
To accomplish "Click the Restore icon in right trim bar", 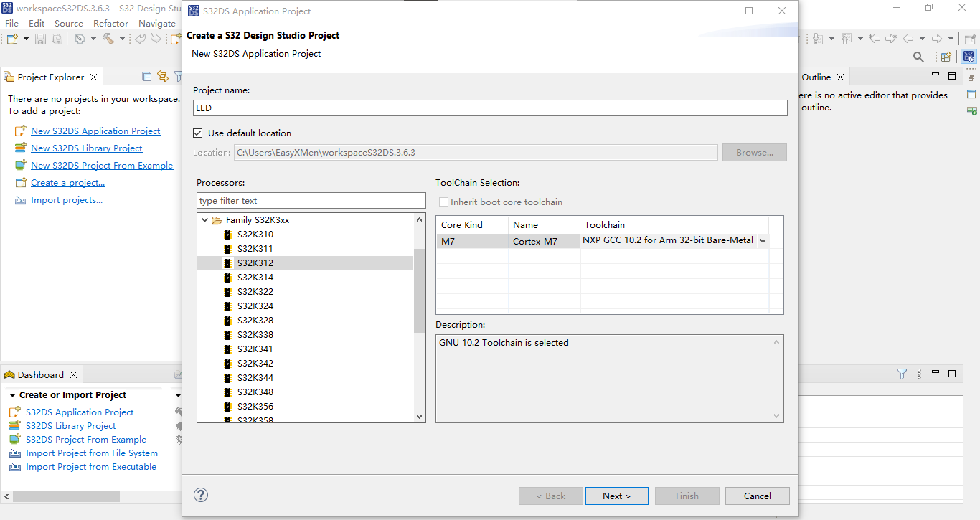I will [x=971, y=78].
